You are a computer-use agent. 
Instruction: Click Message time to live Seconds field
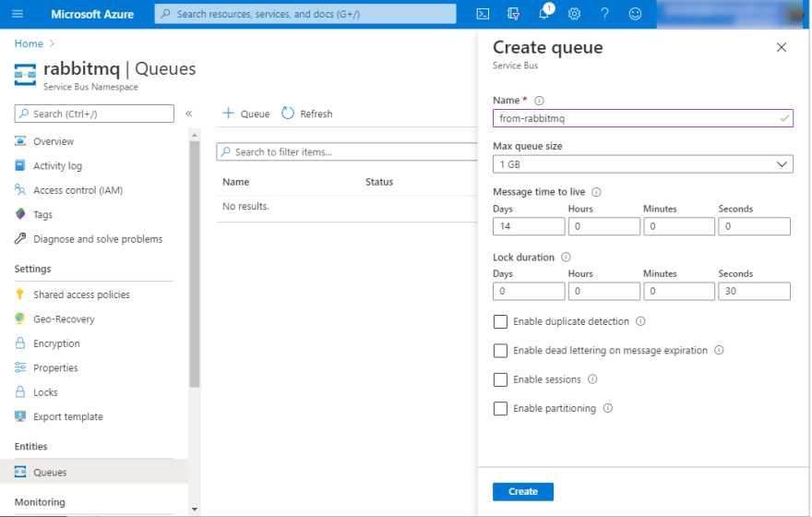click(754, 226)
